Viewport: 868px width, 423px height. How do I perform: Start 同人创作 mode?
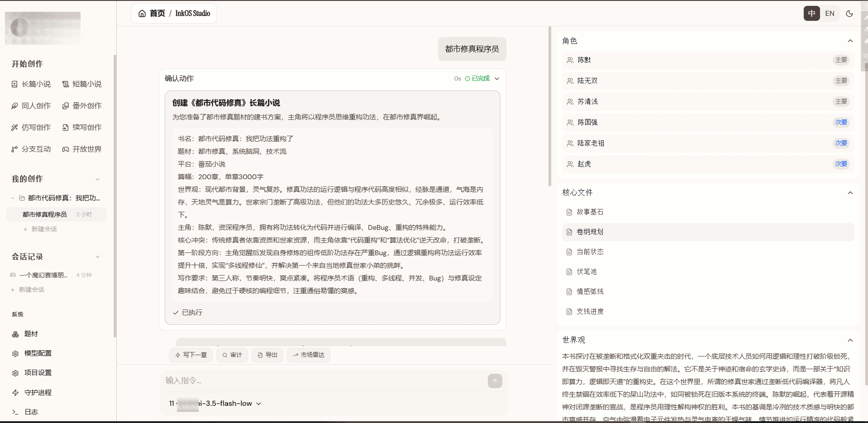point(31,106)
